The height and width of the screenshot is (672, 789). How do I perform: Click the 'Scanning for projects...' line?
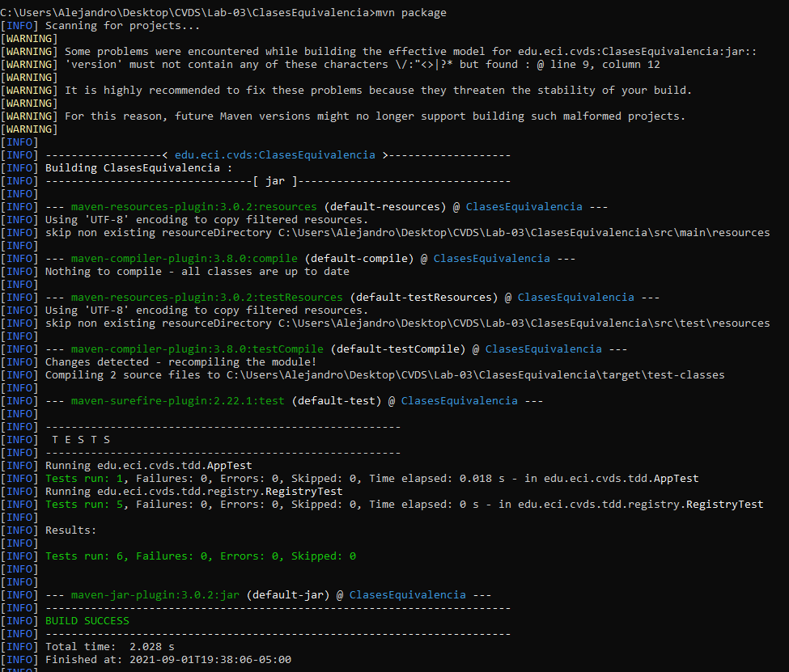(123, 26)
